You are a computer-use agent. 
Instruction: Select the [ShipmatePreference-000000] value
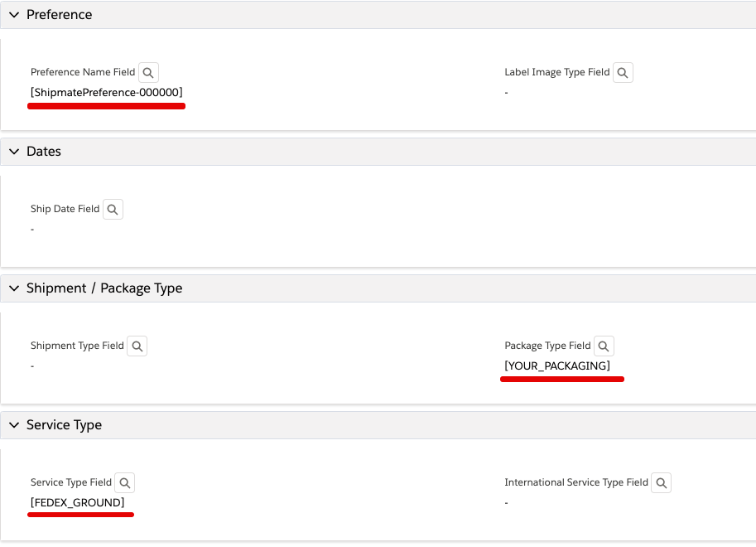[107, 92]
